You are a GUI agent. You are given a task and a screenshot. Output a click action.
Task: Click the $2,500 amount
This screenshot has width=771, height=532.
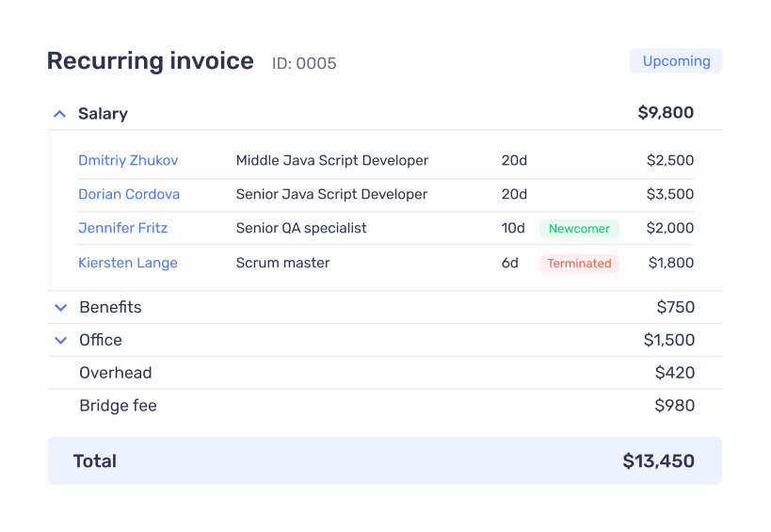click(x=670, y=160)
